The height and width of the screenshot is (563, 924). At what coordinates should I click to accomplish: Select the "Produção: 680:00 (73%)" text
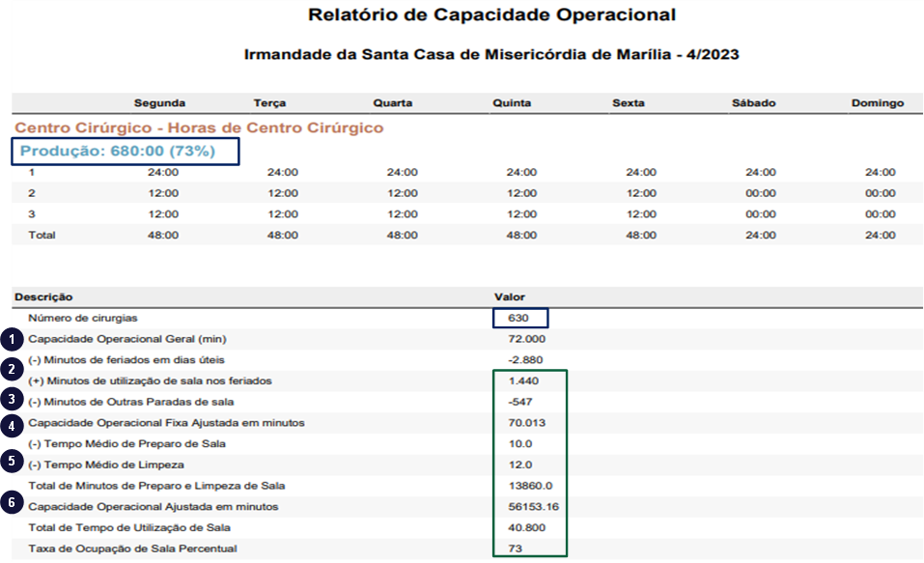pyautogui.click(x=118, y=151)
